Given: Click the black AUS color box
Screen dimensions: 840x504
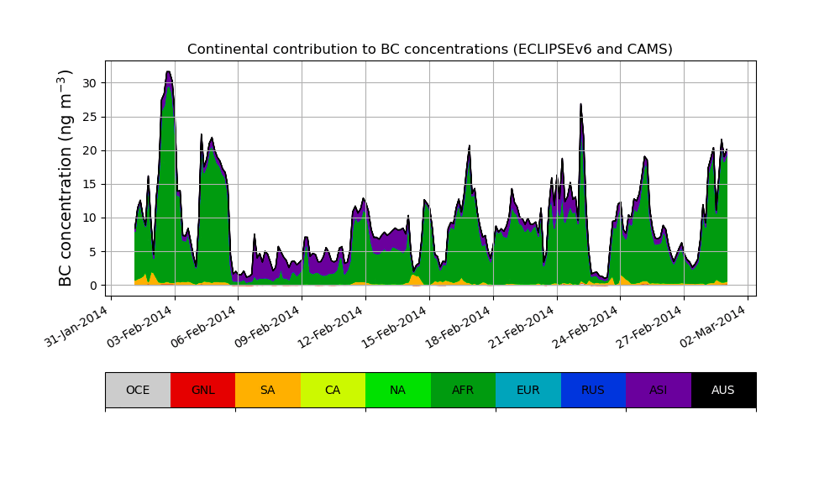Looking at the screenshot, I should [723, 390].
